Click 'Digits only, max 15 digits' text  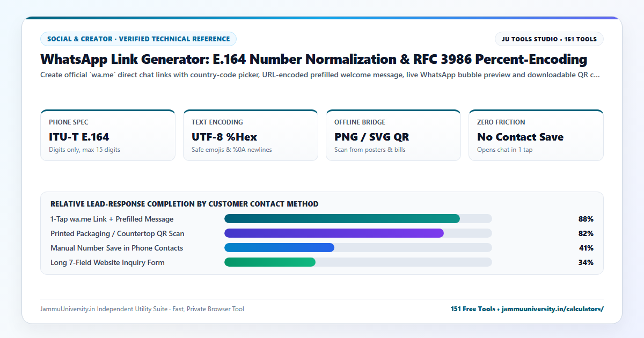(84, 150)
